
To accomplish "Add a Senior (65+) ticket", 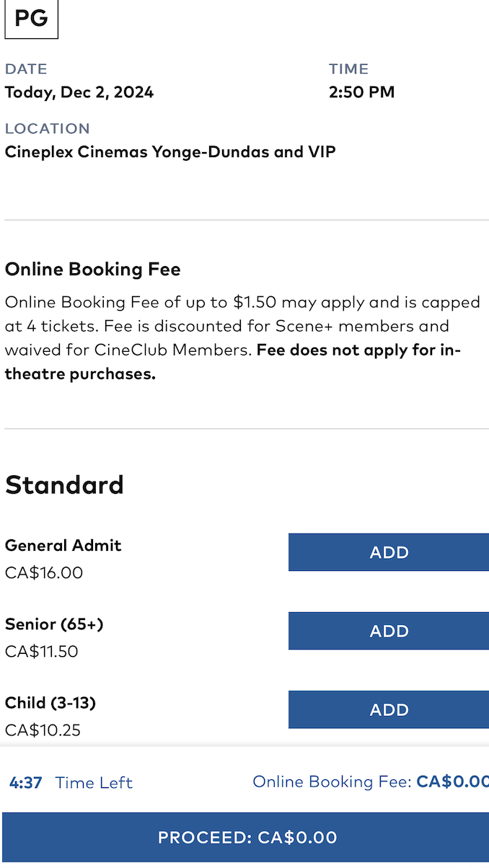I will click(x=389, y=631).
